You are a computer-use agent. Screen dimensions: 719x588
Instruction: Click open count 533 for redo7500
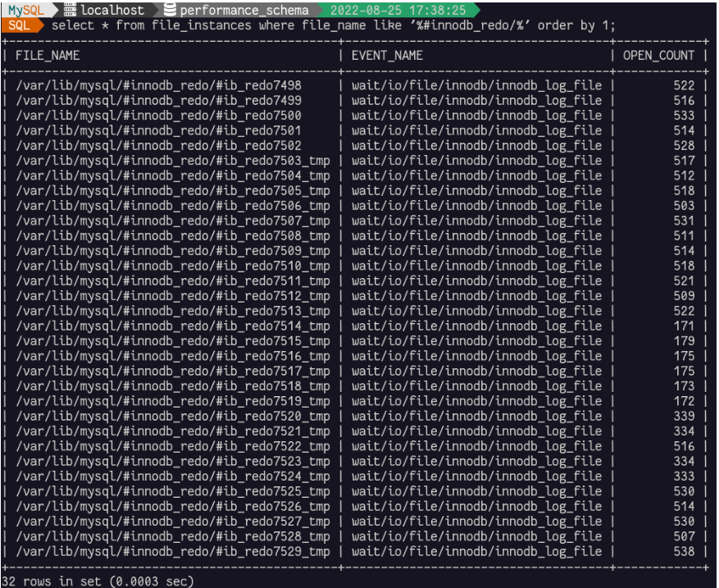coord(684,116)
